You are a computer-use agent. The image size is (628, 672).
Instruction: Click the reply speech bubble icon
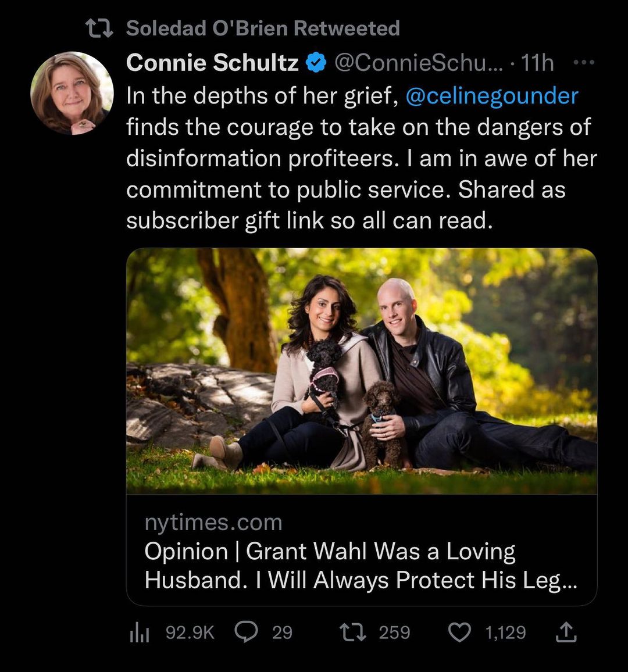pyautogui.click(x=247, y=632)
